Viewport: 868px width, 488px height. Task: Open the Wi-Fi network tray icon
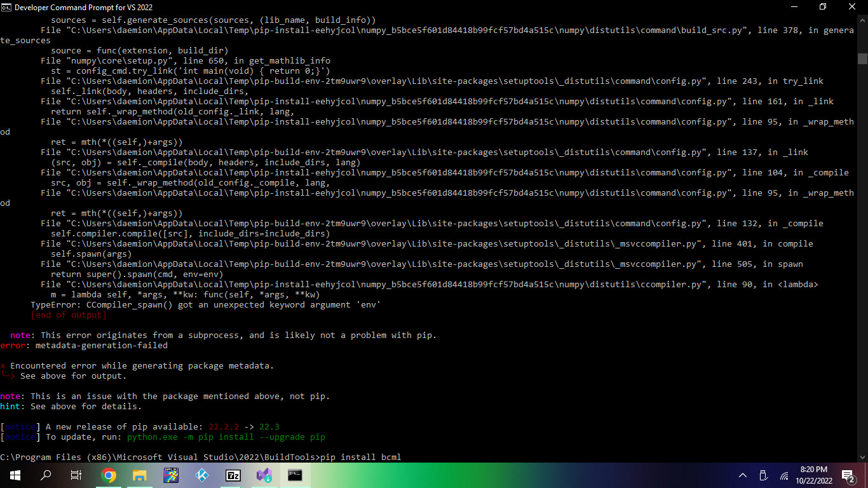click(x=784, y=475)
